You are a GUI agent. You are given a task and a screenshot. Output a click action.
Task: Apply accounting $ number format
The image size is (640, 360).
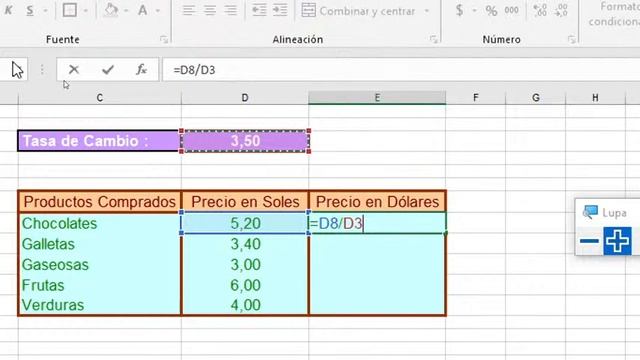460,10
